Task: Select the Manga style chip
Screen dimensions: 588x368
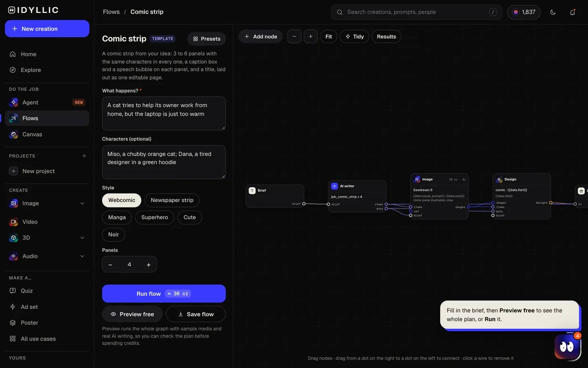Action: (x=117, y=218)
